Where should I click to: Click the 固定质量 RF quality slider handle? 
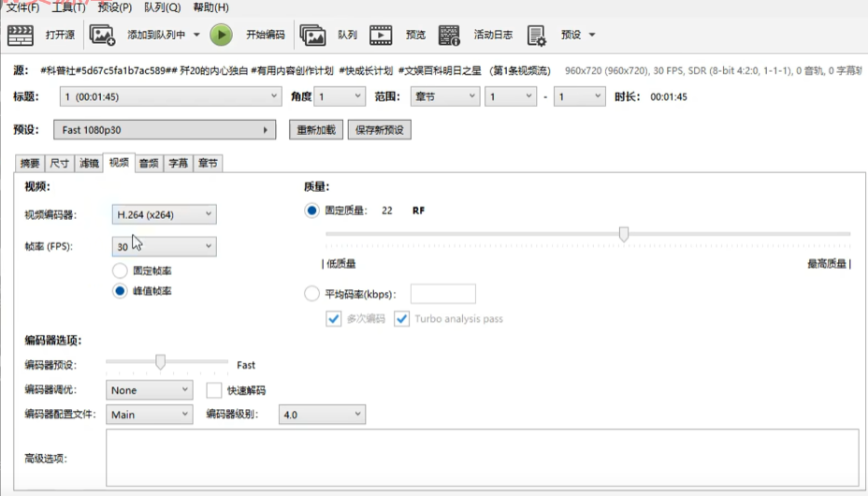[624, 233]
